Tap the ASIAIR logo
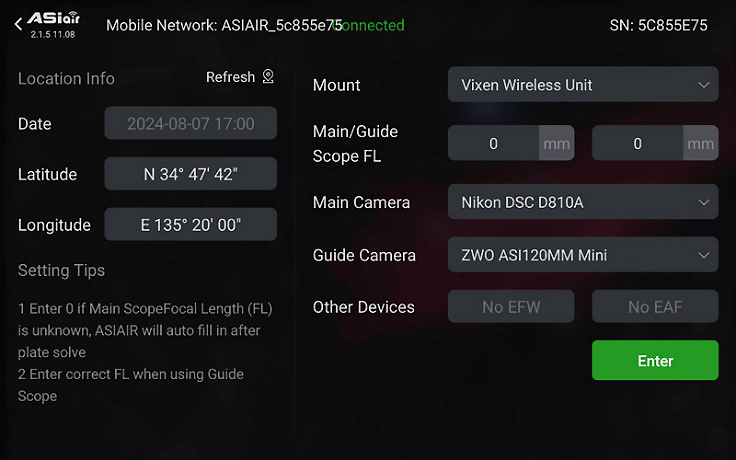 click(53, 19)
